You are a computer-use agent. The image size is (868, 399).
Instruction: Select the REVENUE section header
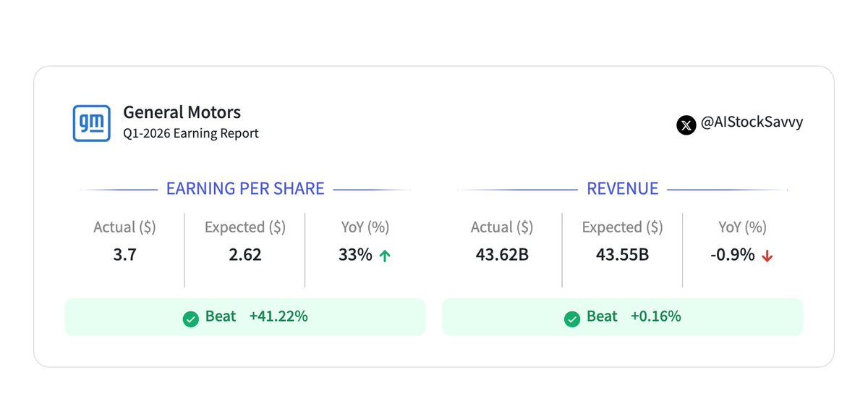pyautogui.click(x=622, y=189)
